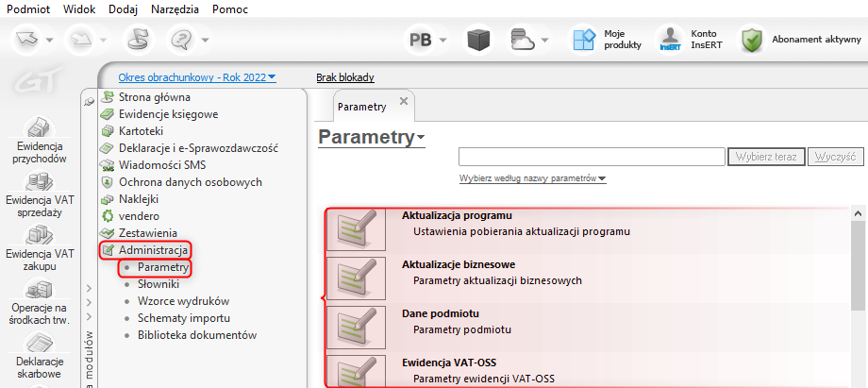The image size is (868, 388).
Task: Expand Wybierz według nazwy parametrów
Action: click(x=532, y=178)
